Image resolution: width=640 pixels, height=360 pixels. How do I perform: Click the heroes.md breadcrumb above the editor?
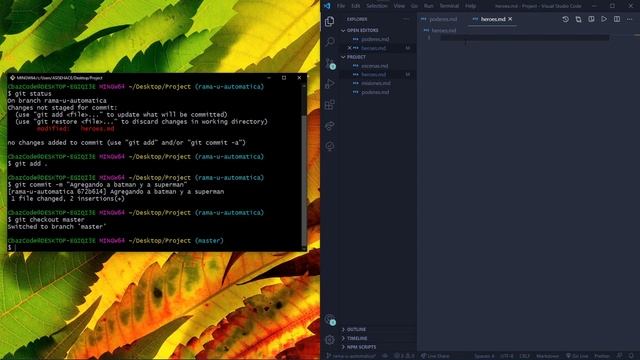[440, 31]
